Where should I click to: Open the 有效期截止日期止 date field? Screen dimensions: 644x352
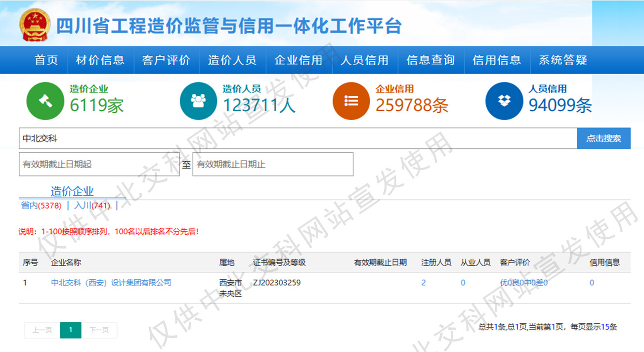point(273,164)
